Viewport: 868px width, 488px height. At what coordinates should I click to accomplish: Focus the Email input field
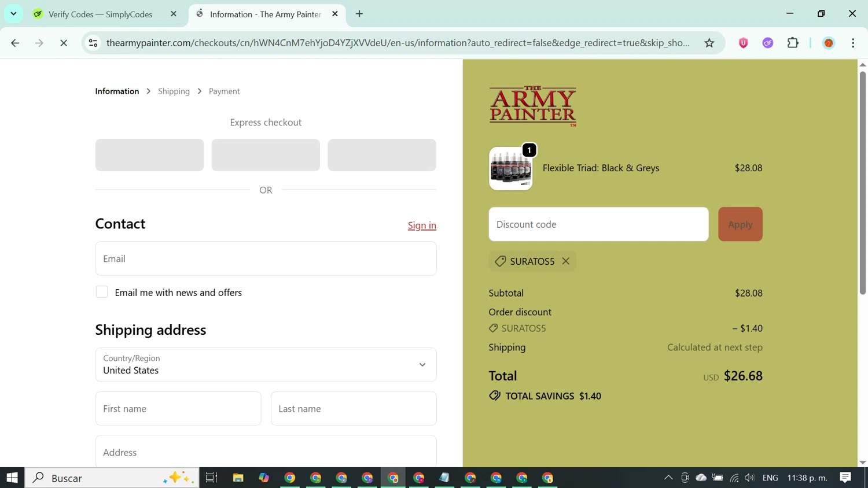(266, 258)
